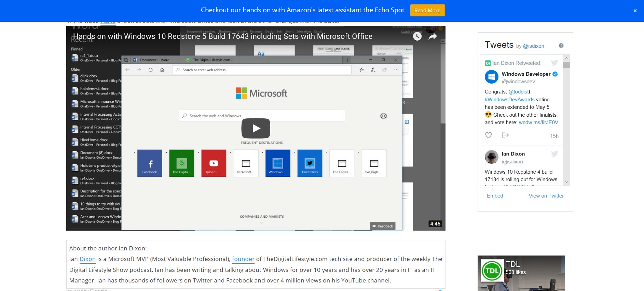The width and height of the screenshot is (644, 291).
Task: Click the Tweets heading
Action: pos(499,45)
